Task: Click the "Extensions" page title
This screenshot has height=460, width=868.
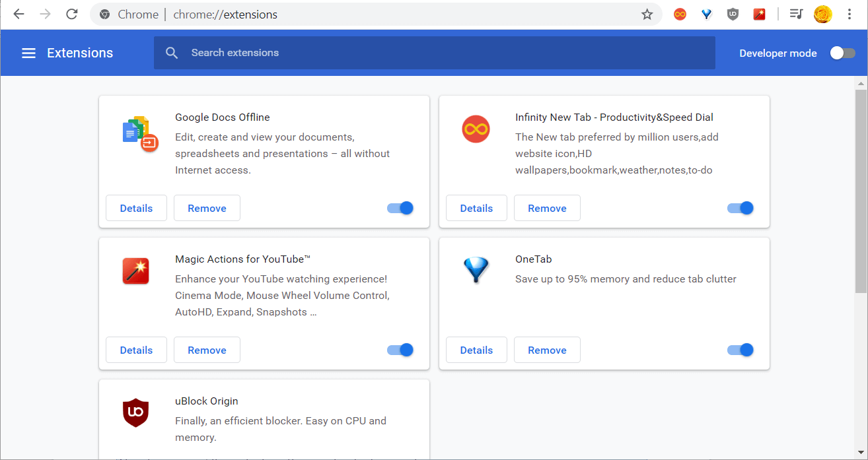Action: coord(80,53)
